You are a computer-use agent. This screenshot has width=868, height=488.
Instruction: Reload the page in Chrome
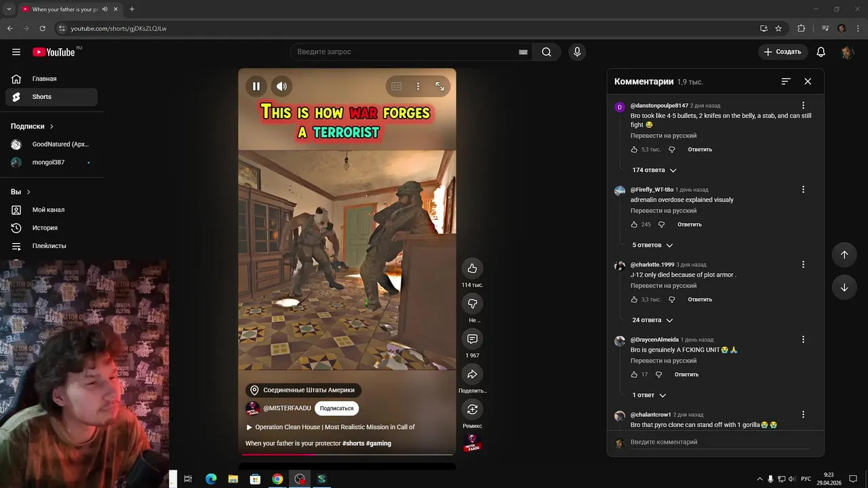(x=42, y=28)
